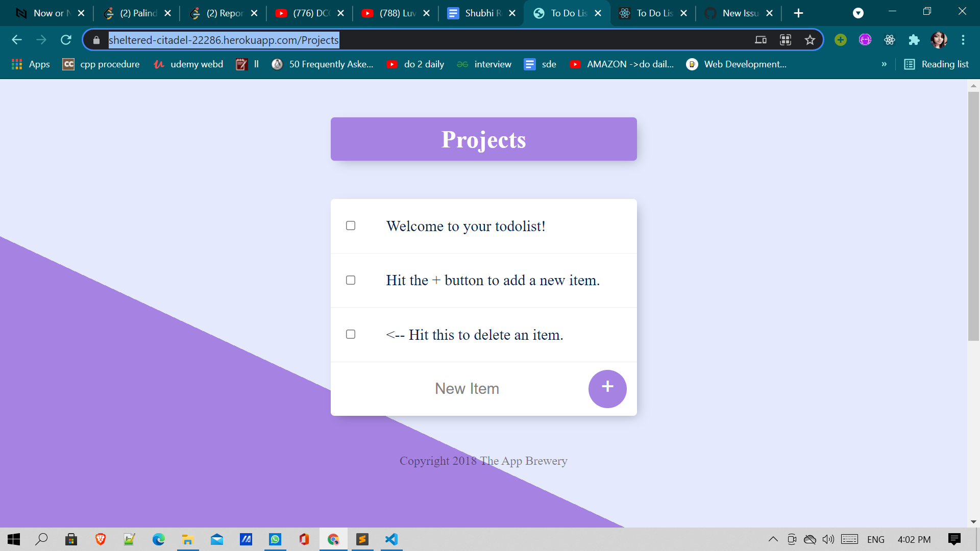Close the '(2) Palind' tab
The image size is (980, 551).
click(x=168, y=13)
